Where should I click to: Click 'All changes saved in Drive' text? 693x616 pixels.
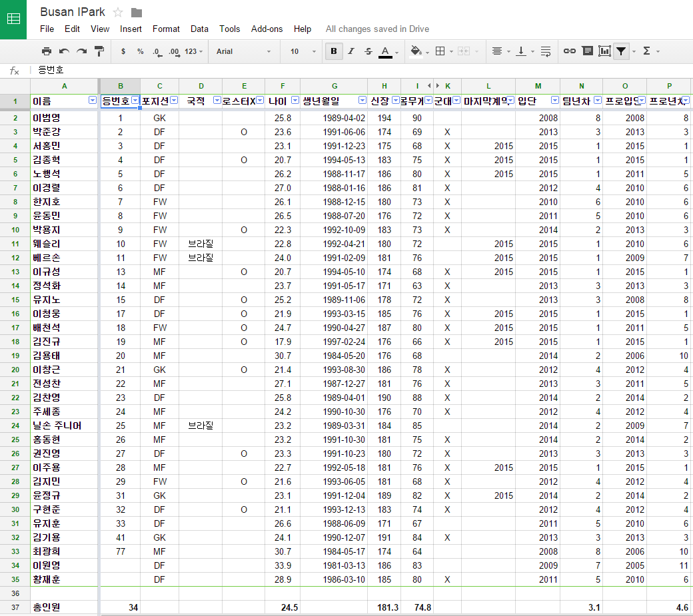pos(377,29)
